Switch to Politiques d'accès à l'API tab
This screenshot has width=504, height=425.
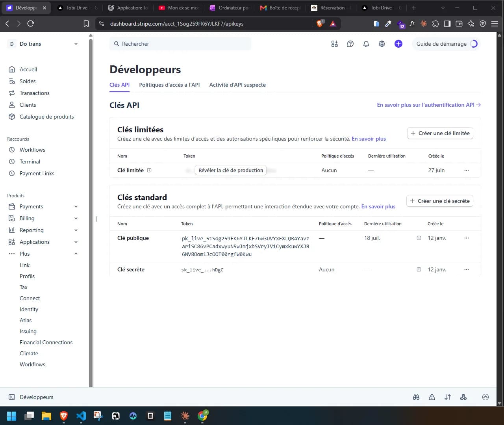click(x=169, y=85)
